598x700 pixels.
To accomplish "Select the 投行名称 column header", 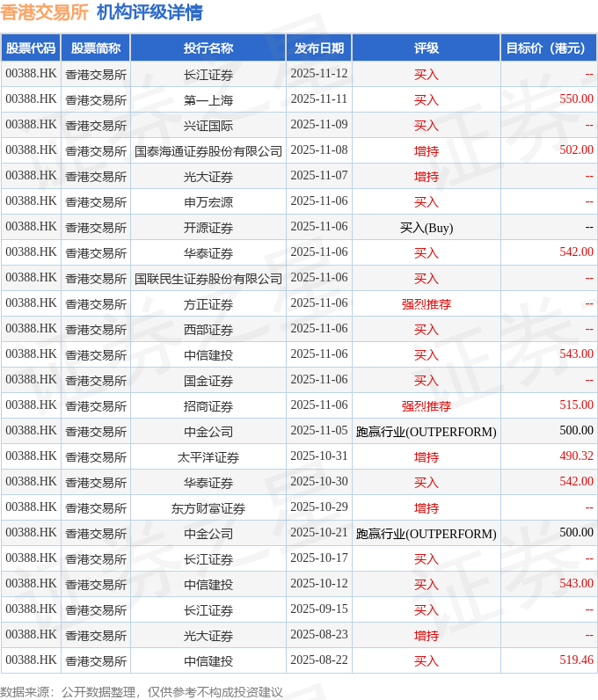I will (208, 47).
